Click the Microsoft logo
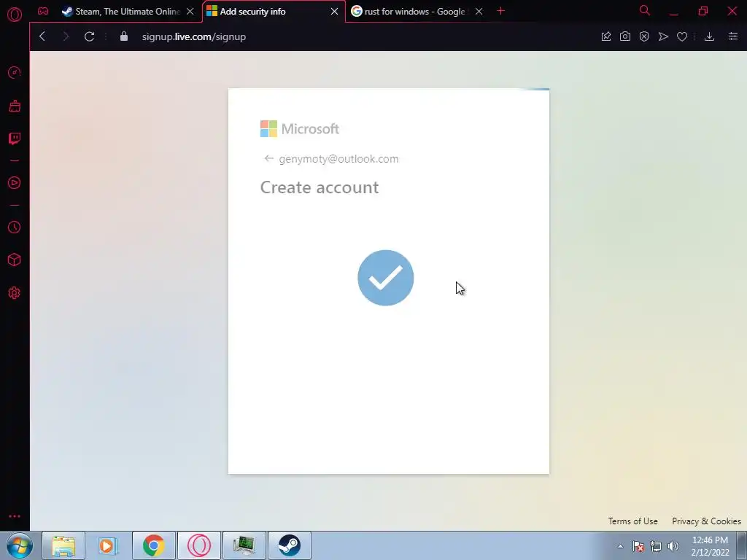 click(x=300, y=128)
